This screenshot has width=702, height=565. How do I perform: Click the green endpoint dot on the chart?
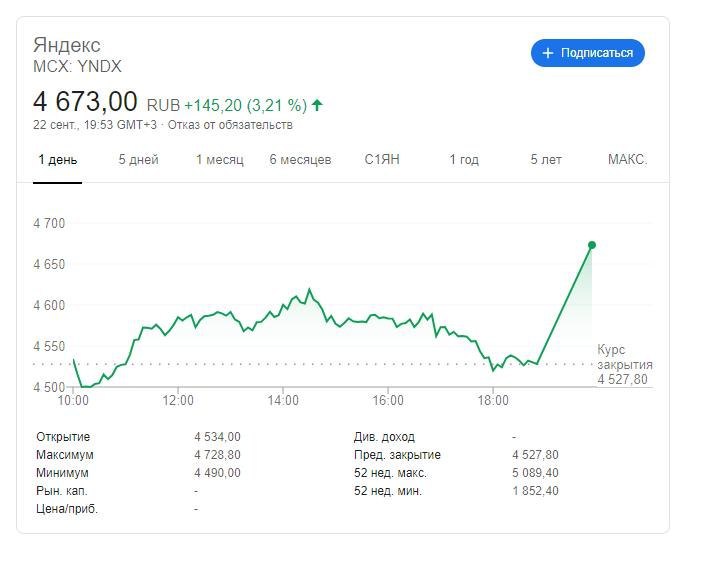pyautogui.click(x=592, y=245)
